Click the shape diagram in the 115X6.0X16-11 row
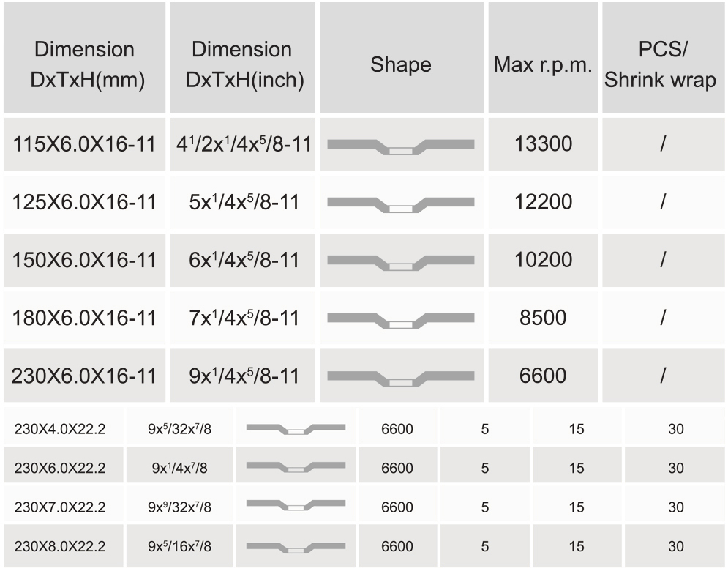Image resolution: width=728 pixels, height=574 pixels. tap(401, 145)
